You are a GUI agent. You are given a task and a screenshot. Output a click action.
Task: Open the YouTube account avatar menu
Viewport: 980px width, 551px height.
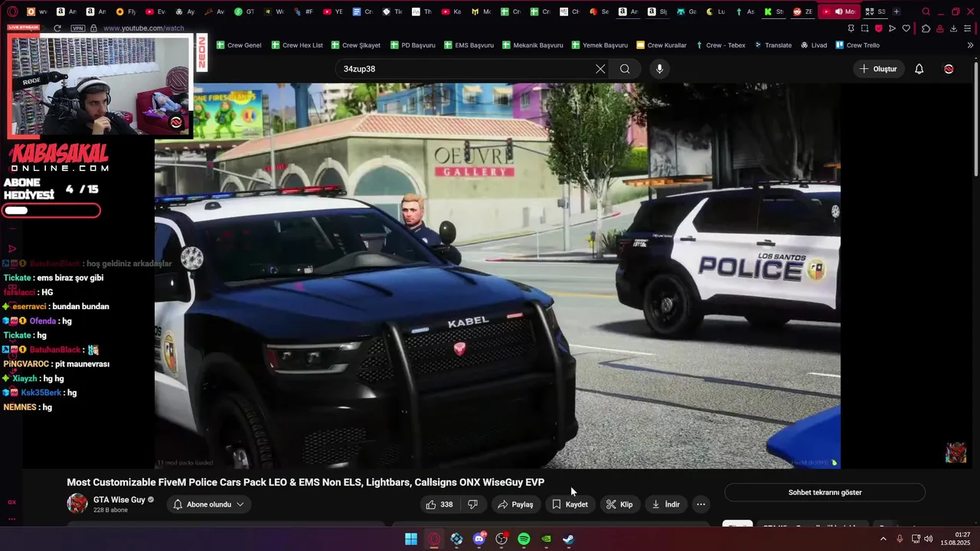949,69
